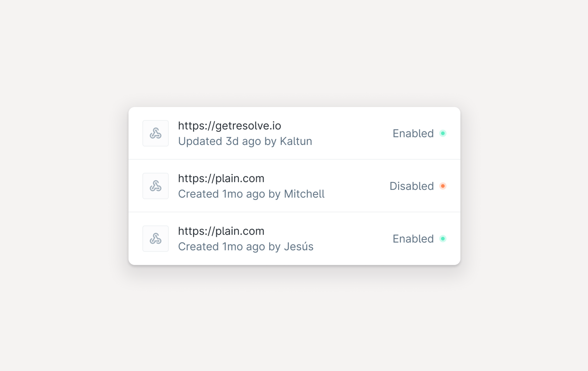Select the webhook icon beside Mitchell's plain.com entry

coord(156,186)
